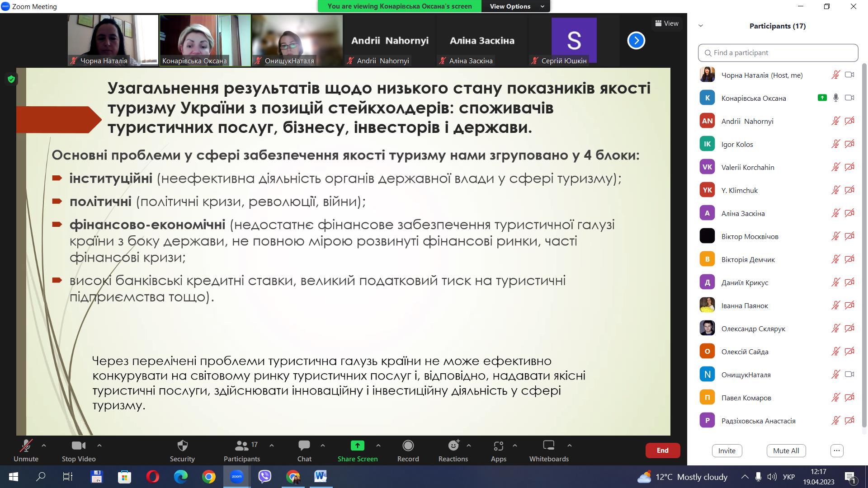
Task: Click the green Share Screen icon
Action: [357, 446]
